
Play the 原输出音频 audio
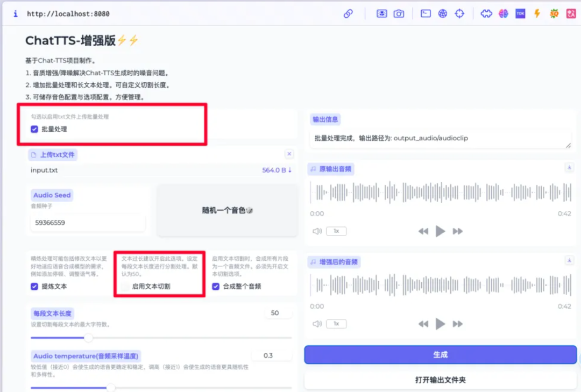[x=440, y=231]
